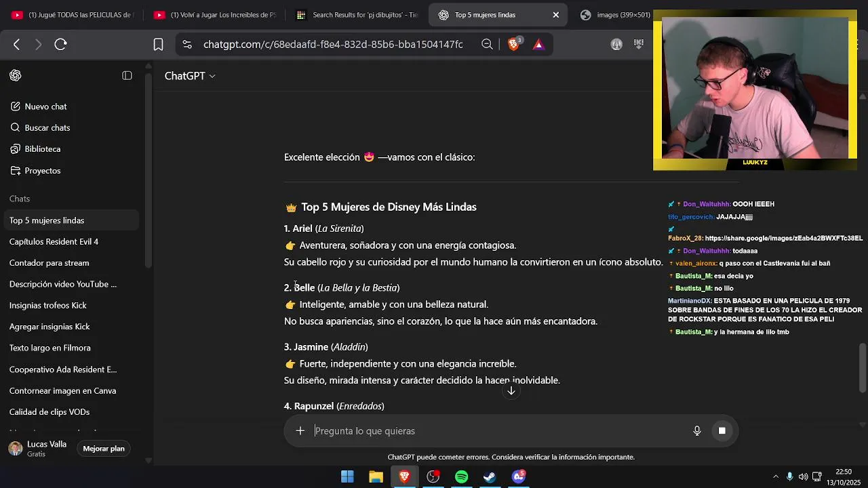The width and height of the screenshot is (868, 488).
Task: Open the Windows Start menu
Action: tap(347, 476)
